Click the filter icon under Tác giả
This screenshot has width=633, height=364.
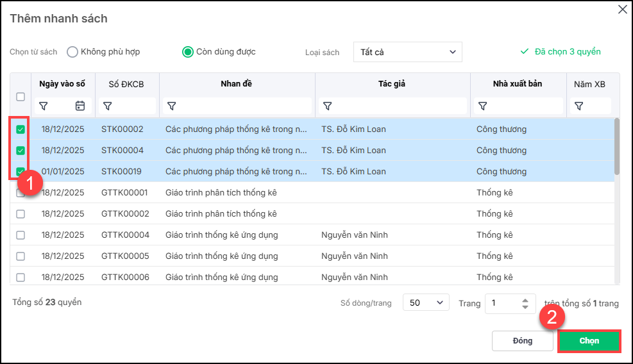(328, 106)
